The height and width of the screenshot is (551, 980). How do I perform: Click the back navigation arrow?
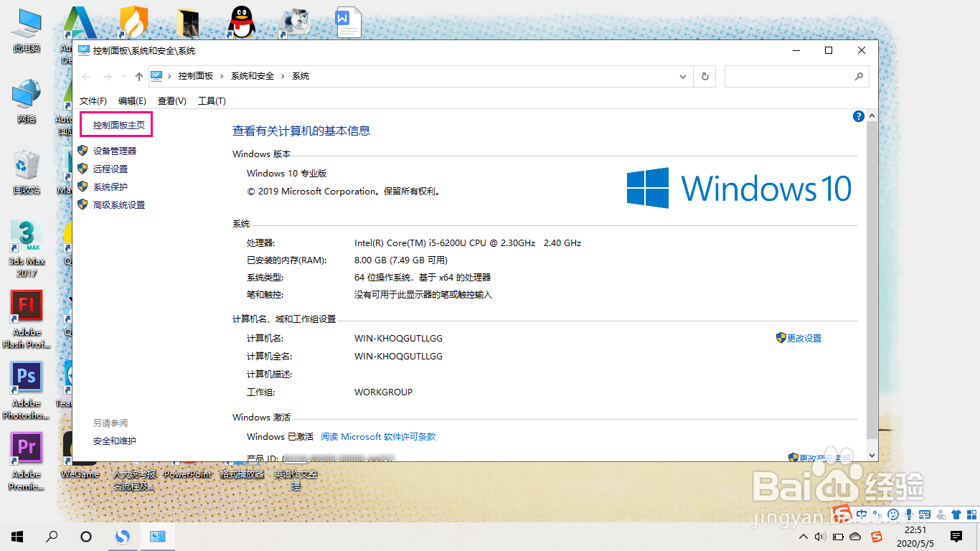87,76
